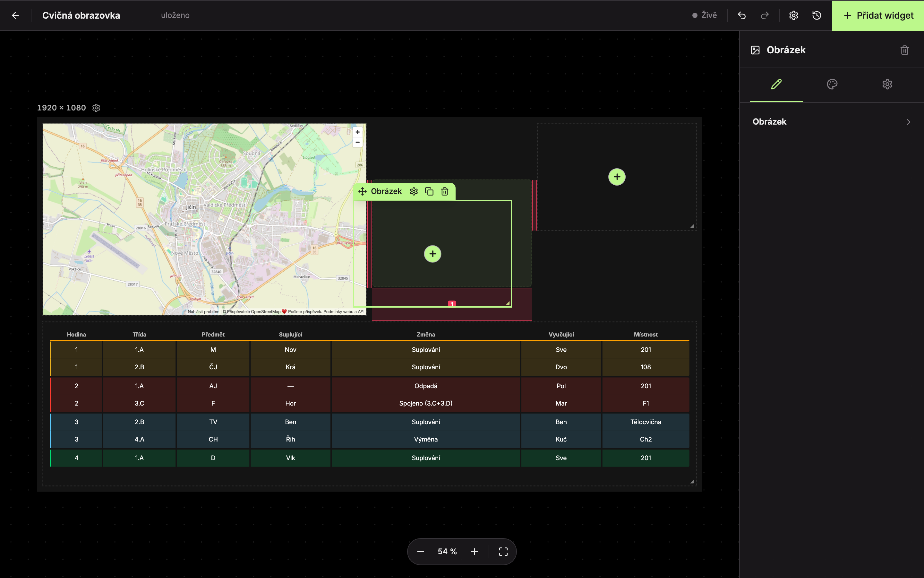Select the Řih substitute cell
The height and width of the screenshot is (578, 924).
pyautogui.click(x=291, y=439)
